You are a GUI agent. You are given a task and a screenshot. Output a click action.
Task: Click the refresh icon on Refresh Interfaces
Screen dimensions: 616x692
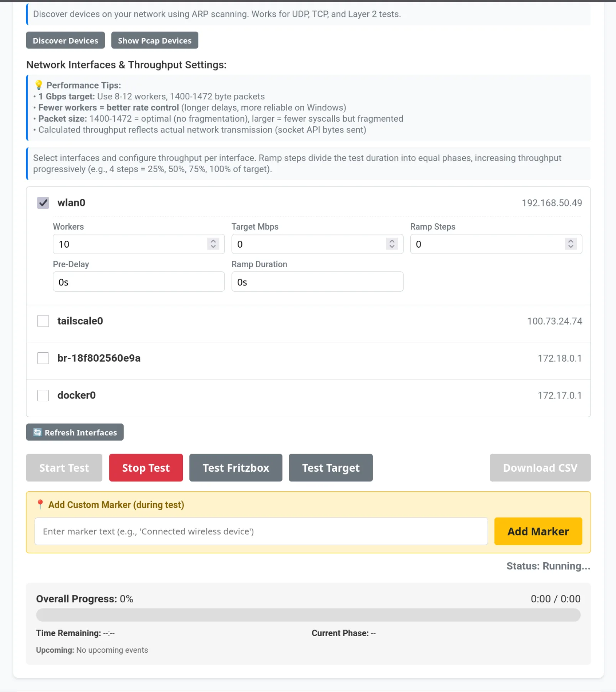pyautogui.click(x=37, y=432)
